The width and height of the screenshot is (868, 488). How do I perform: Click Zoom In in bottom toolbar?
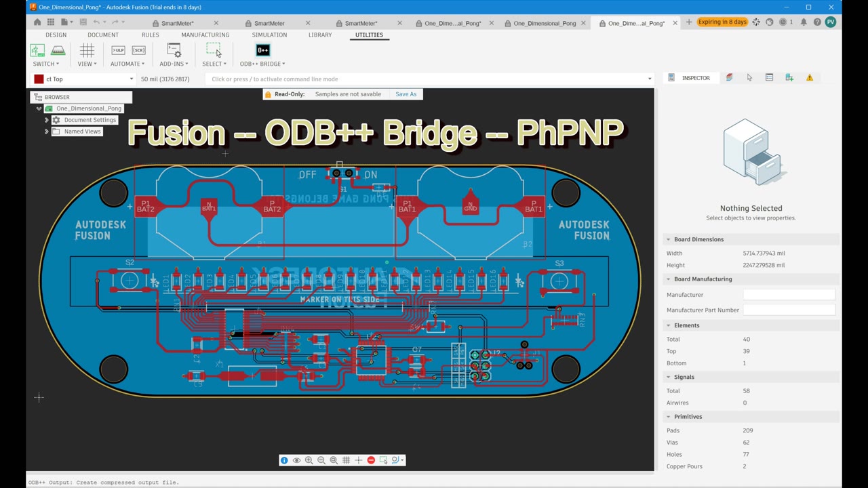309,460
